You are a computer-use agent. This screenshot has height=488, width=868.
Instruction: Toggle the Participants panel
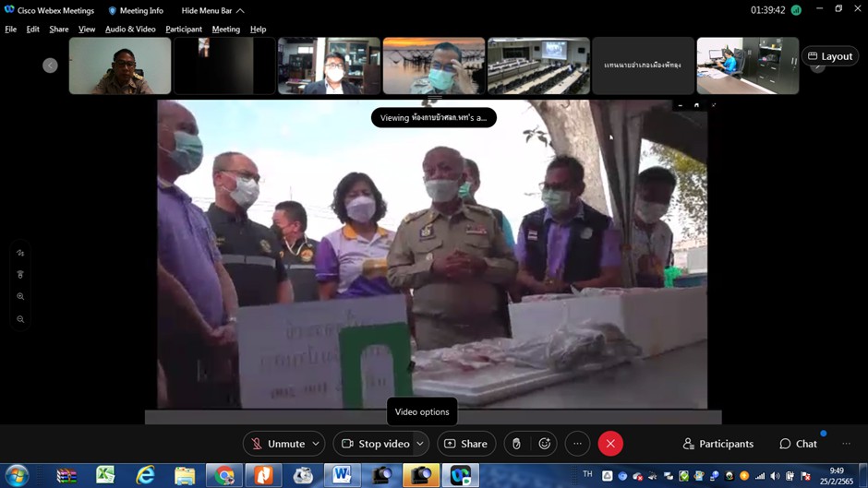[x=717, y=444]
